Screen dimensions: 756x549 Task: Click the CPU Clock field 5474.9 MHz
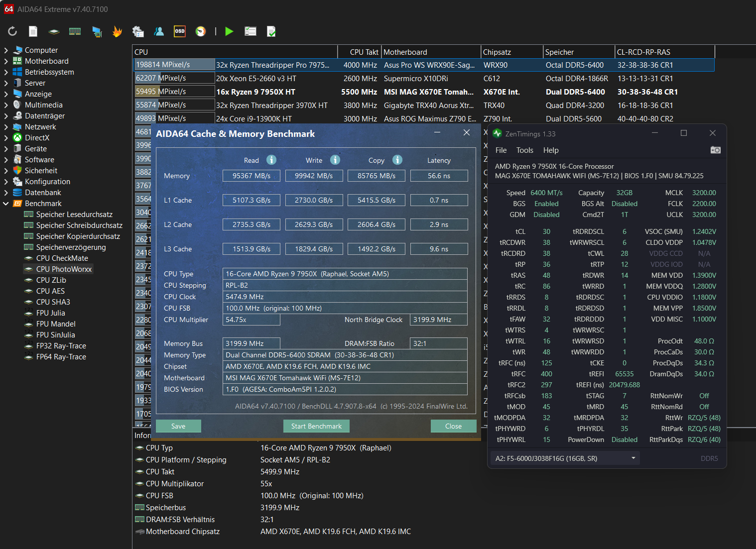345,297
